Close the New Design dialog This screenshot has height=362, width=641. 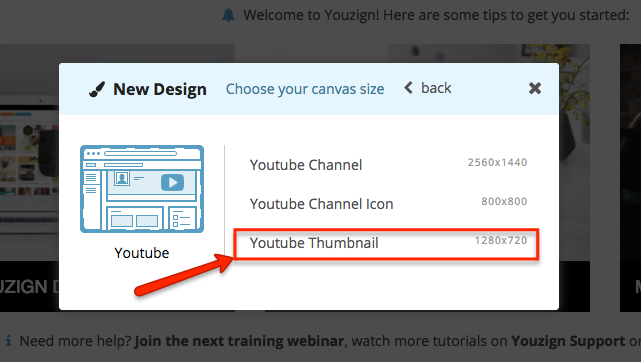point(535,88)
